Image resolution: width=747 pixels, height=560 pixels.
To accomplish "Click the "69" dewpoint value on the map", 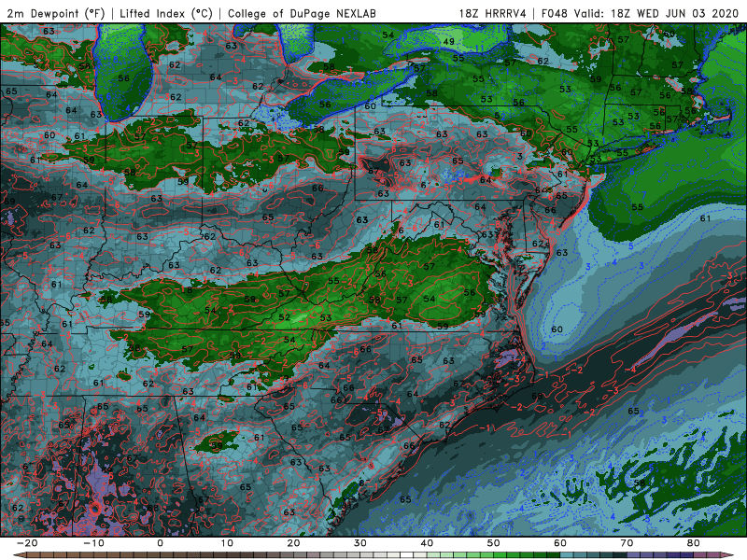I will click(9, 201).
